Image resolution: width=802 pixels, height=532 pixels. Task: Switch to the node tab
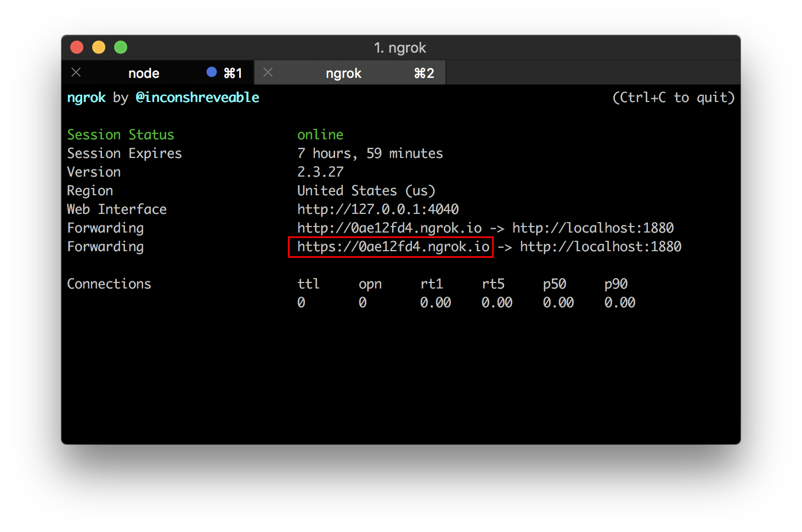point(157,72)
